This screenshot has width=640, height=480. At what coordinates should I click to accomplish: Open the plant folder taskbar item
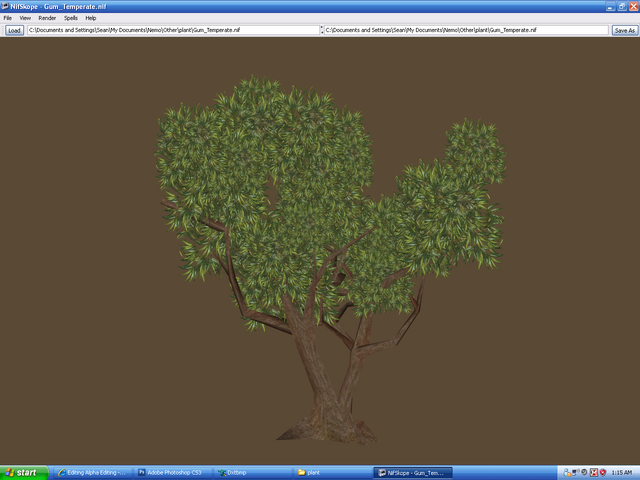[333, 473]
